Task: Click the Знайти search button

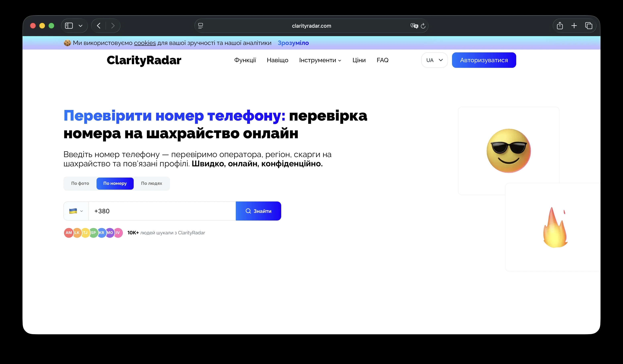Action: [258, 211]
